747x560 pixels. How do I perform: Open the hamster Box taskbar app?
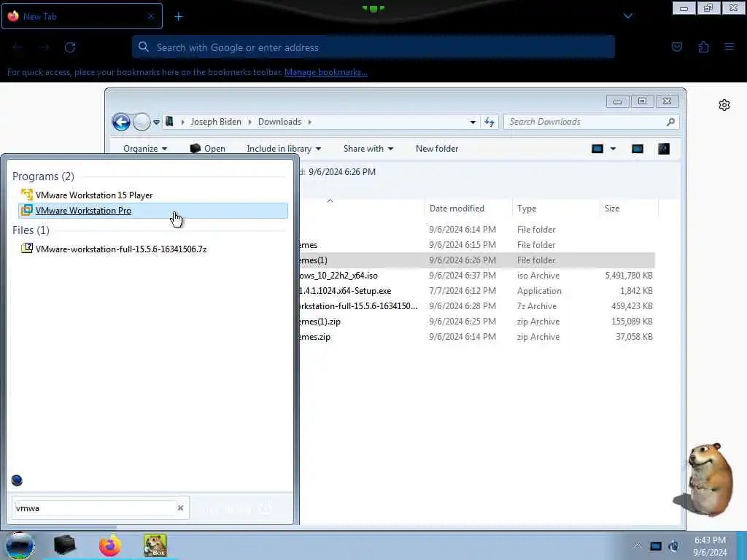(155, 545)
